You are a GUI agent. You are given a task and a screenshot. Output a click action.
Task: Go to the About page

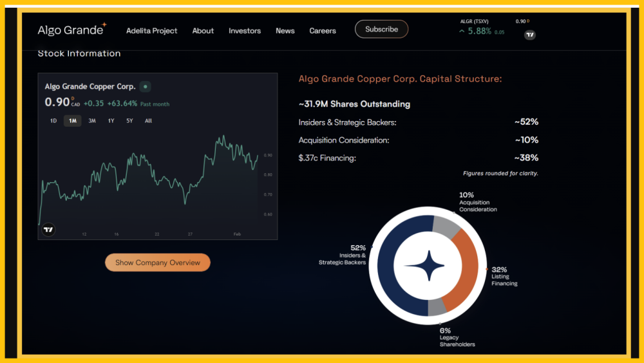tap(203, 31)
